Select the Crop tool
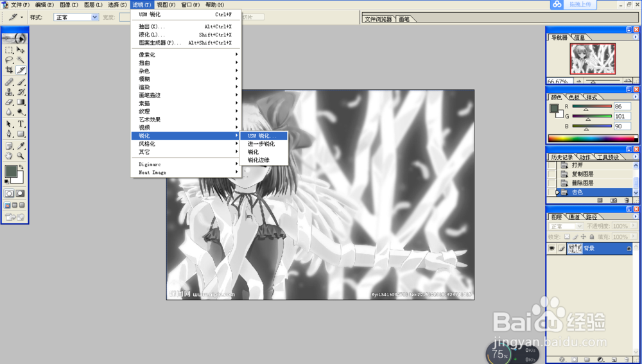 9,70
